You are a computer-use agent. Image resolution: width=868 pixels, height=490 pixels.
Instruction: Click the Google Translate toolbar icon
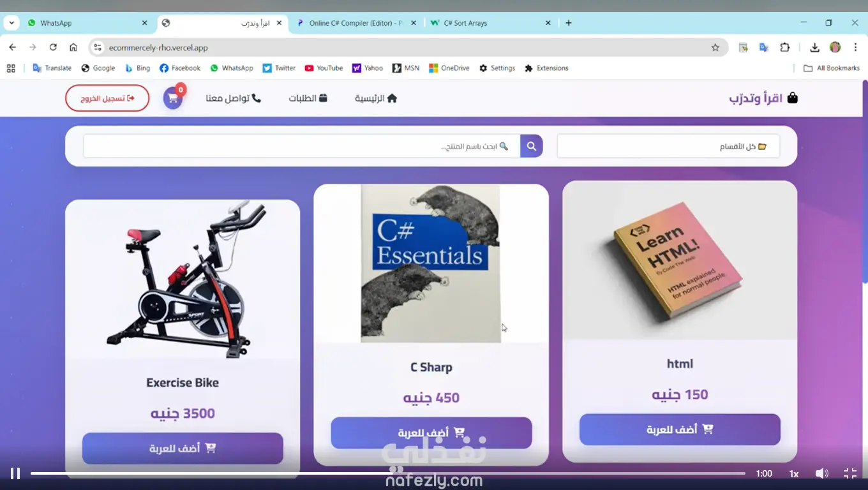click(764, 47)
